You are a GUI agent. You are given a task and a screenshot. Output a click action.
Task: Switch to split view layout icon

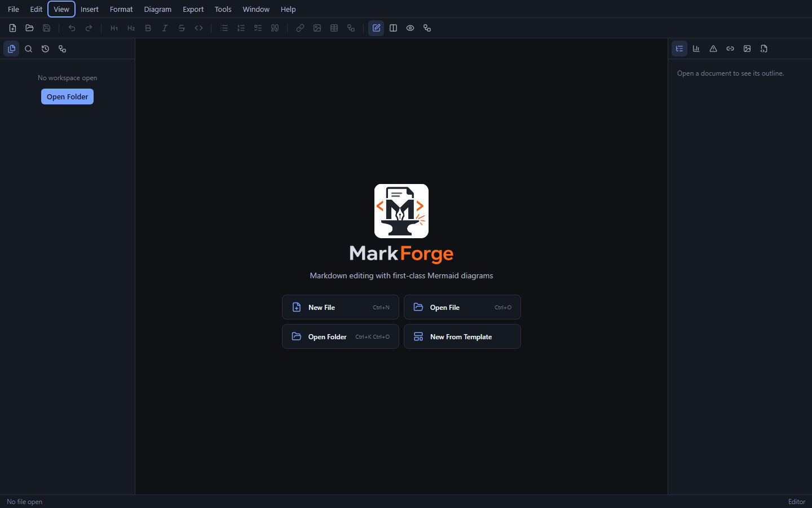(x=393, y=28)
